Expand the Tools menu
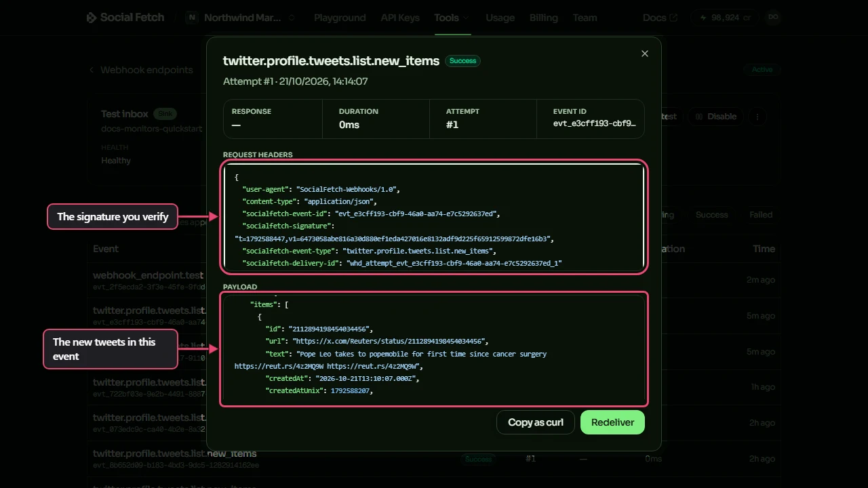The image size is (868, 488). (452, 18)
